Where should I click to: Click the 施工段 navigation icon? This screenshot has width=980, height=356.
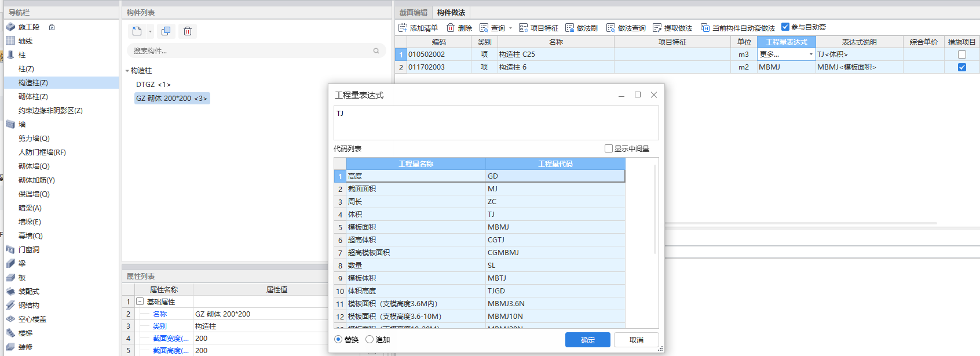pyautogui.click(x=10, y=27)
